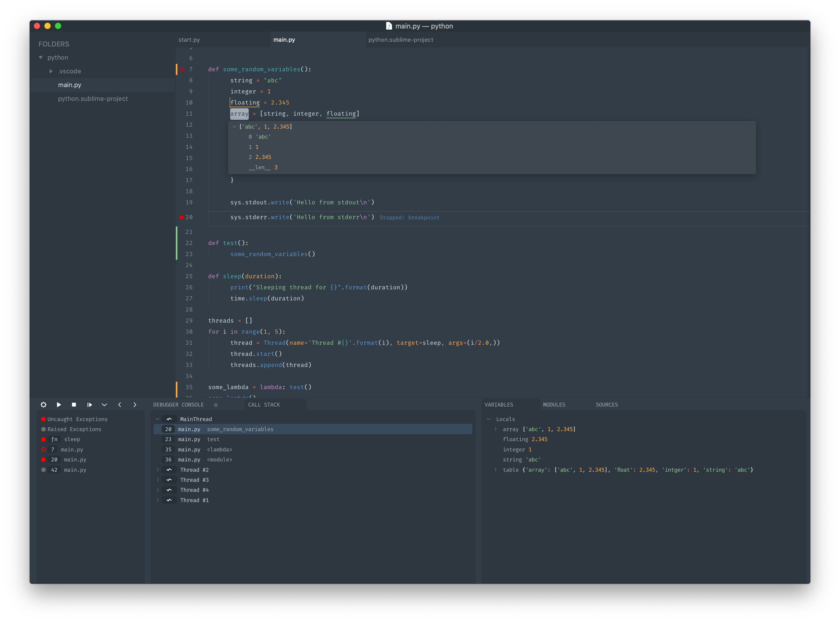Viewport: 840px width, 623px height.
Task: Expand Thread #3 in call stack
Action: coord(158,480)
